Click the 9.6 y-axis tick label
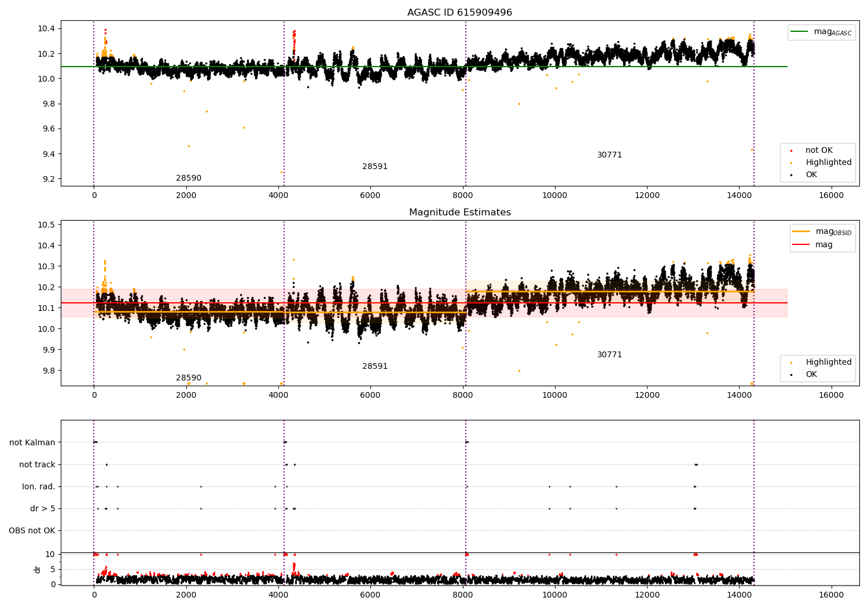 pyautogui.click(x=49, y=129)
